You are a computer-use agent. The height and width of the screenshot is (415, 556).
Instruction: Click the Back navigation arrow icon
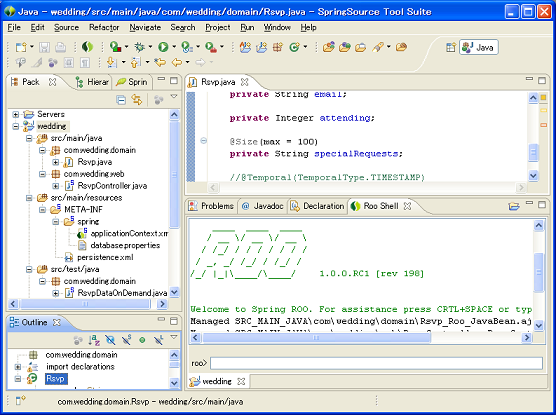(x=176, y=63)
